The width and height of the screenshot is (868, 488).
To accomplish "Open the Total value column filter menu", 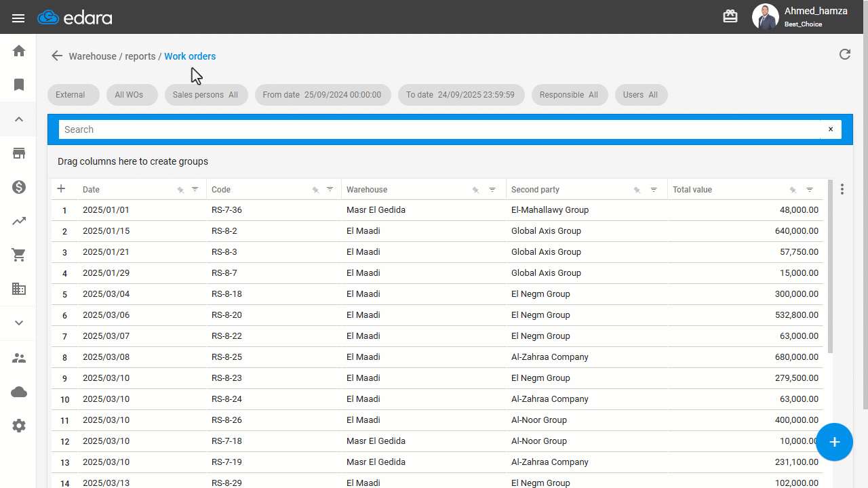I will click(x=810, y=189).
